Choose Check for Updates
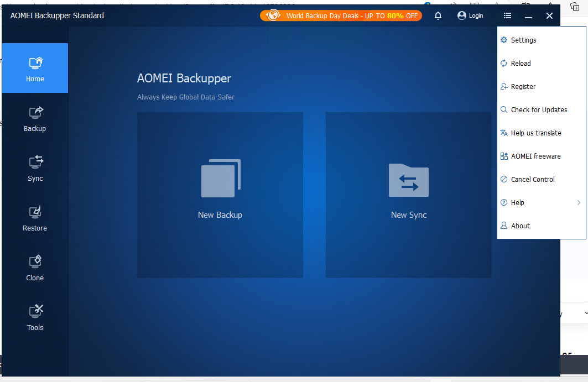Image resolution: width=588 pixels, height=382 pixels. tap(542, 110)
